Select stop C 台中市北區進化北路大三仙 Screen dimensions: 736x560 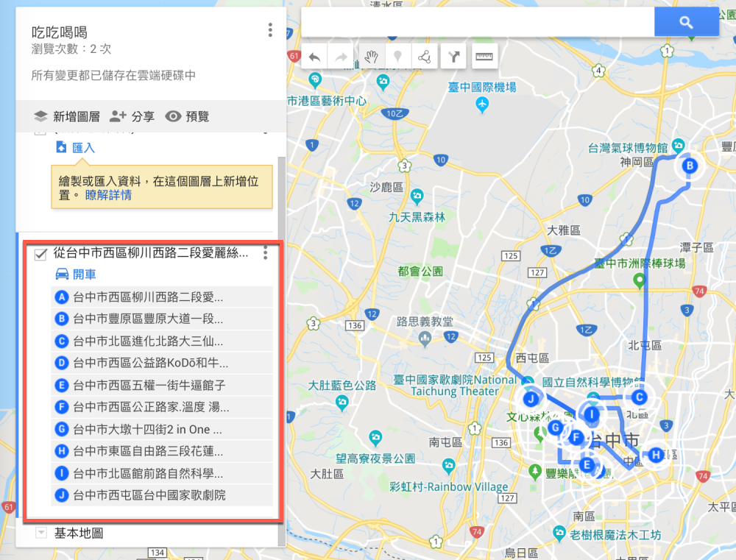pos(161,341)
